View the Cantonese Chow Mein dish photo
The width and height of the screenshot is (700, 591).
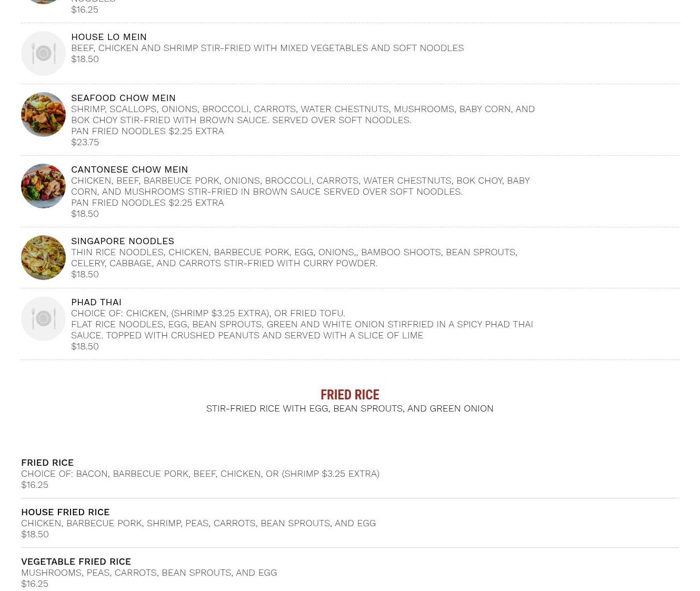(x=43, y=186)
